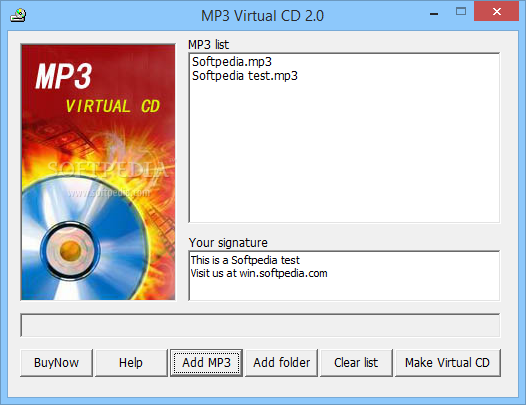
Task: Click the MP3 Virtual CD title bar icon
Action: [x=18, y=15]
